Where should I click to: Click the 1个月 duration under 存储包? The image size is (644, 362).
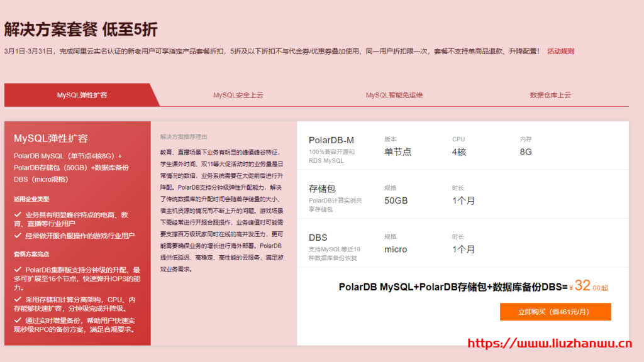pyautogui.click(x=464, y=200)
